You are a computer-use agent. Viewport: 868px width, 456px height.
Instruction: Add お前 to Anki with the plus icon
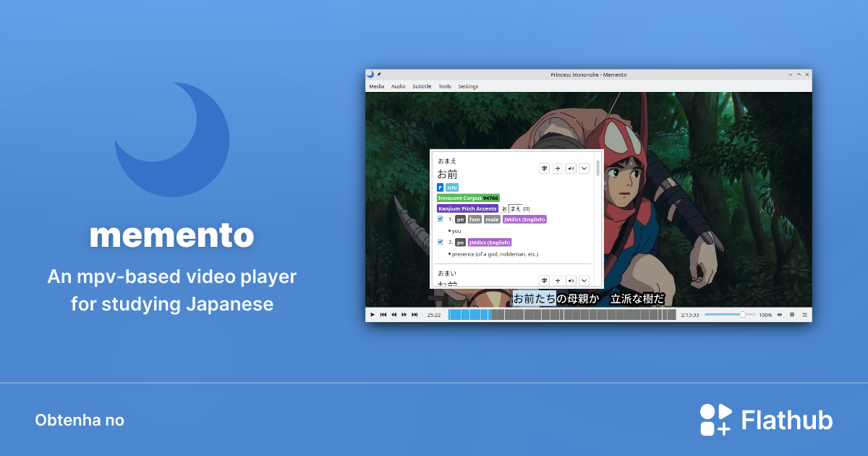[x=558, y=168]
